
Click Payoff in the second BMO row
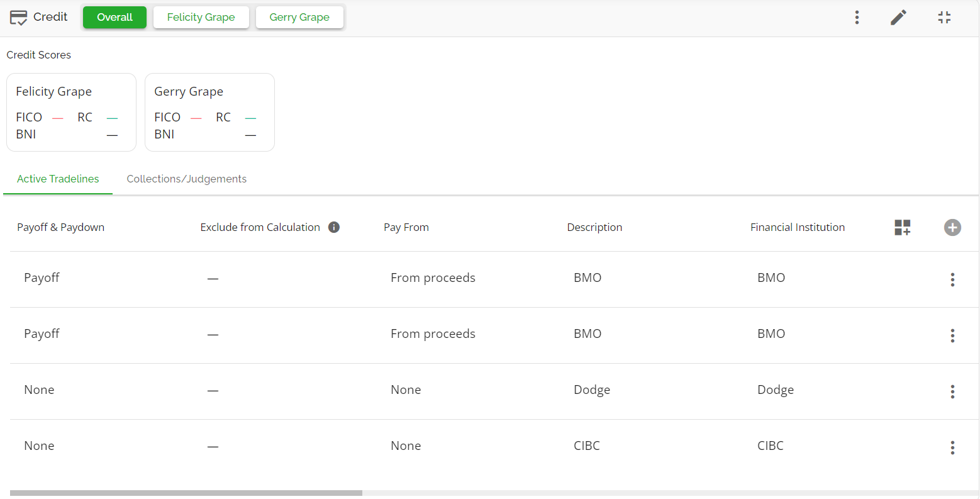tap(42, 334)
